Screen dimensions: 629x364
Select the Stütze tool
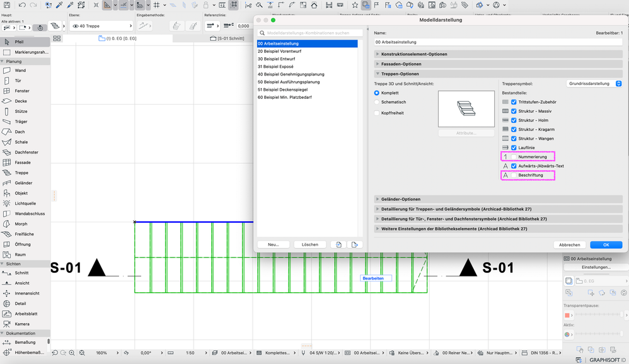click(25, 111)
